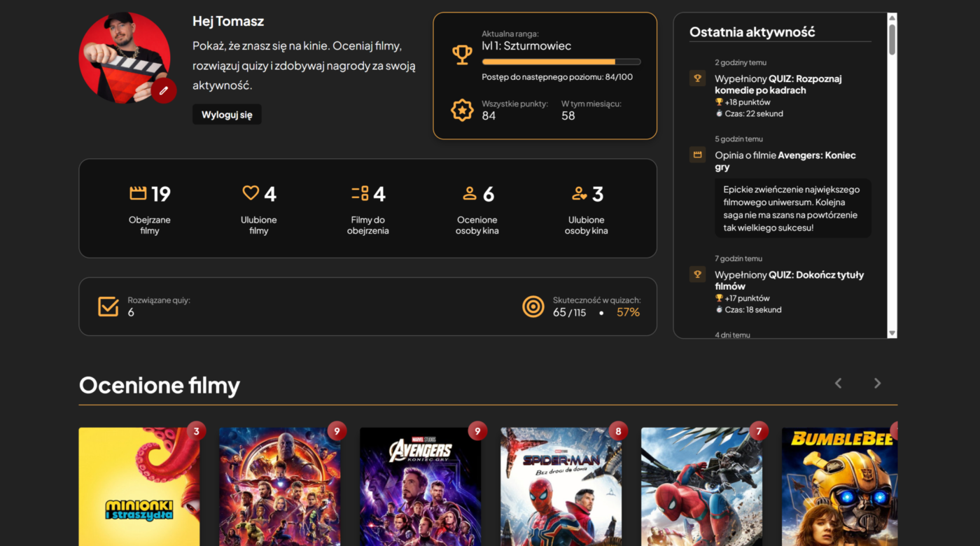Click the person icon for 'Ocenione osoby kina'
This screenshot has height=546, width=980.
470,193
